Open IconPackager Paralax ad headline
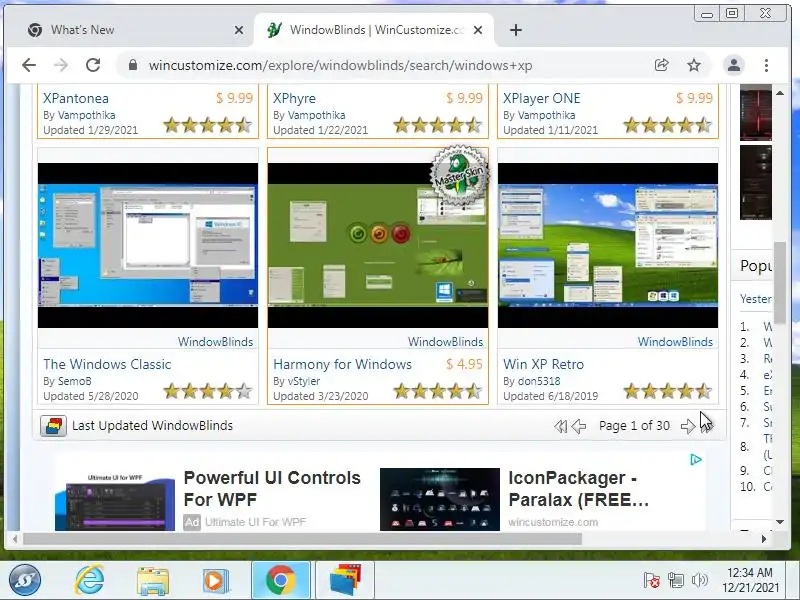Image resolution: width=800 pixels, height=600 pixels. pyautogui.click(x=579, y=489)
